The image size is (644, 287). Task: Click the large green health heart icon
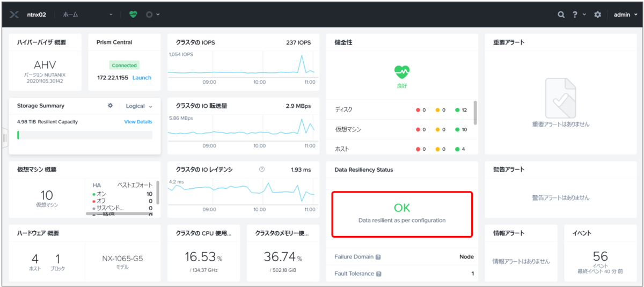pyautogui.click(x=402, y=71)
